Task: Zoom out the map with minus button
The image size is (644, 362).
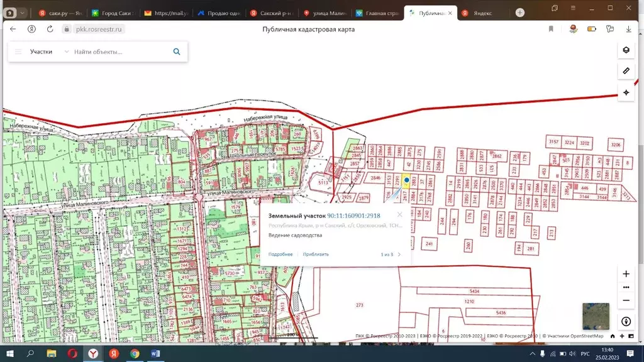Action: tap(626, 300)
